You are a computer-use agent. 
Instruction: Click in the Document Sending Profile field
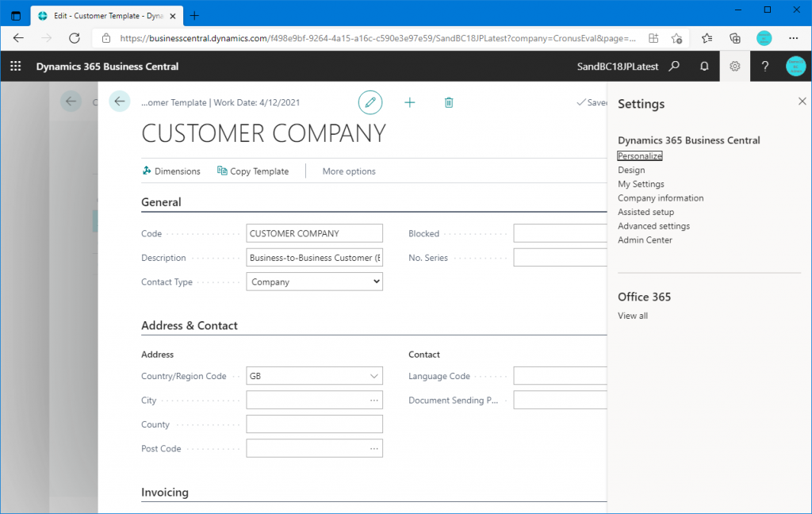click(560, 400)
